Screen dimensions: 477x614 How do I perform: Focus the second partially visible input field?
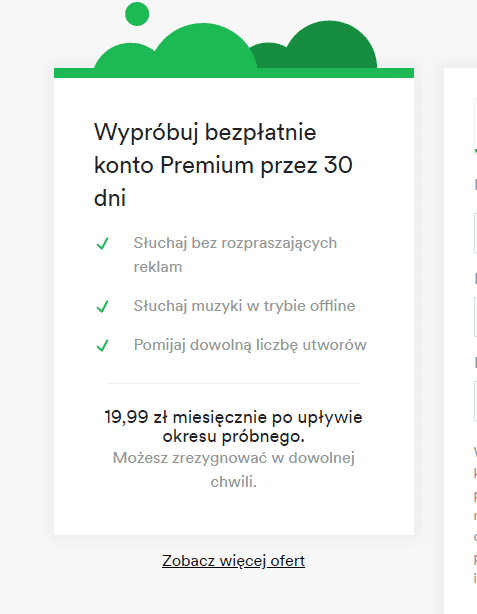475,317
